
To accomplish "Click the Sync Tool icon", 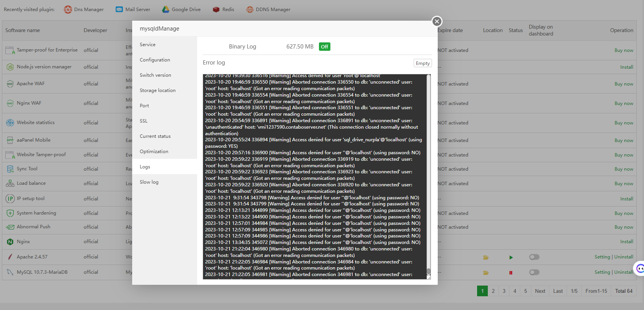I will tap(10, 169).
